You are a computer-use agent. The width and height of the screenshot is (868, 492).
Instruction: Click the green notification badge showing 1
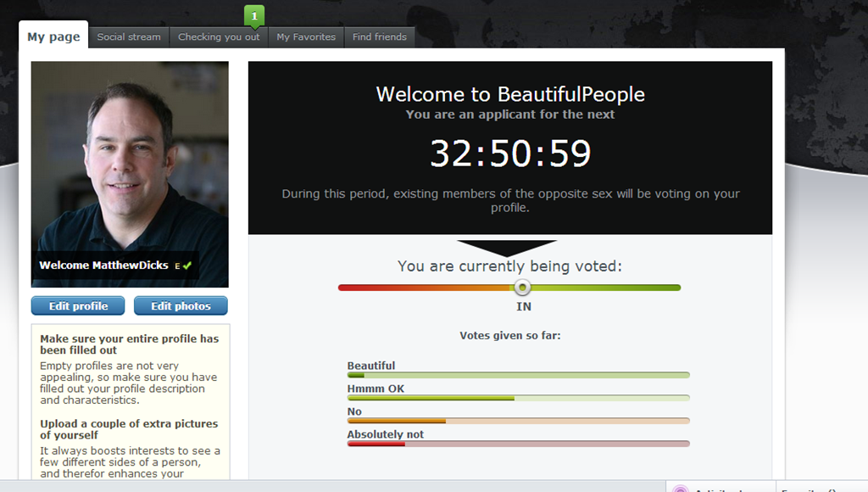pyautogui.click(x=254, y=16)
